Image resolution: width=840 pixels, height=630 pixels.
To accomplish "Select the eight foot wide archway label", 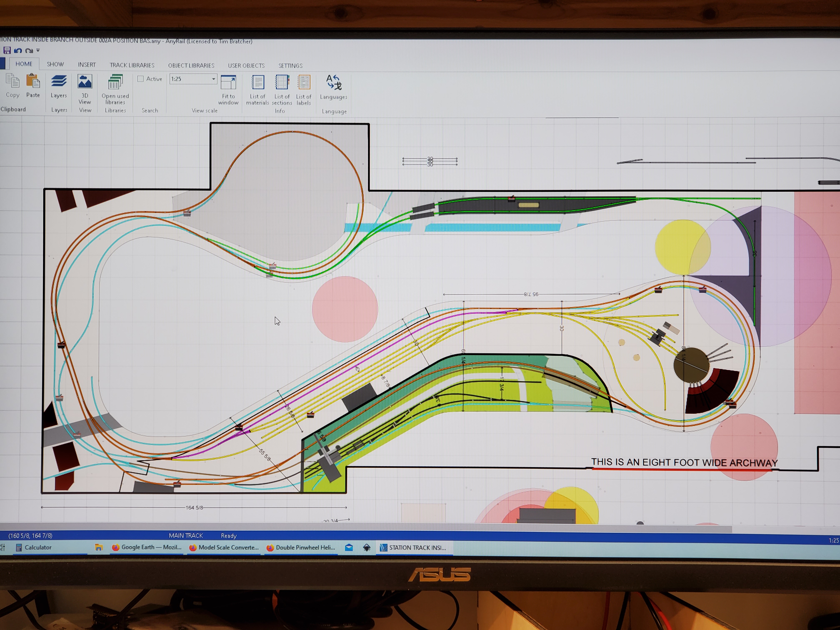I will (x=684, y=462).
